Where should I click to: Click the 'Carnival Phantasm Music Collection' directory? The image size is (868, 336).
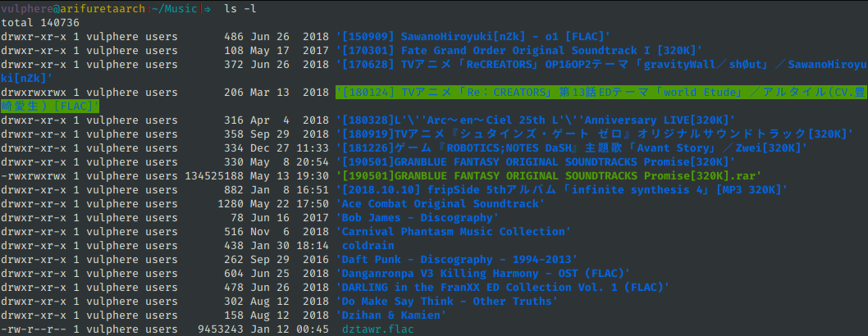click(x=453, y=231)
